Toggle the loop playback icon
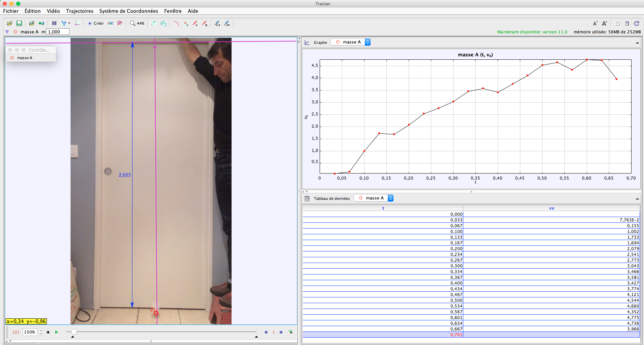644x345 pixels. click(x=291, y=332)
